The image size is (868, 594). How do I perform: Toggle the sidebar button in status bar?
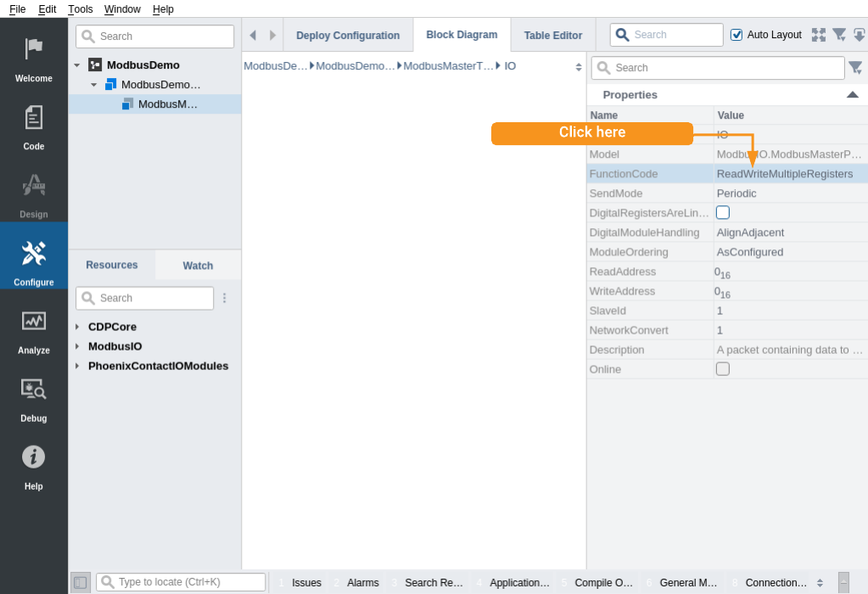click(x=80, y=582)
